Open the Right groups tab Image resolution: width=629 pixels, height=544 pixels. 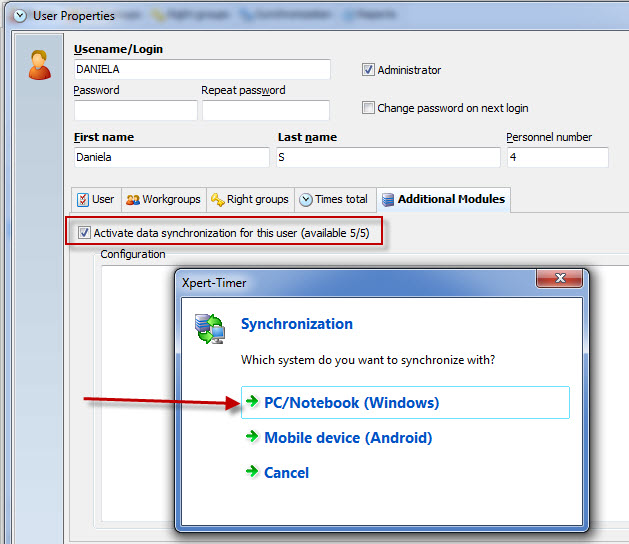click(250, 199)
